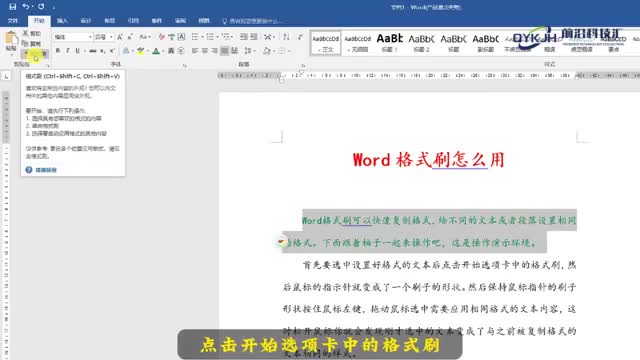Apply paragraph shading paint bucket
The height and width of the screenshot is (360, 640).
(x=266, y=51)
